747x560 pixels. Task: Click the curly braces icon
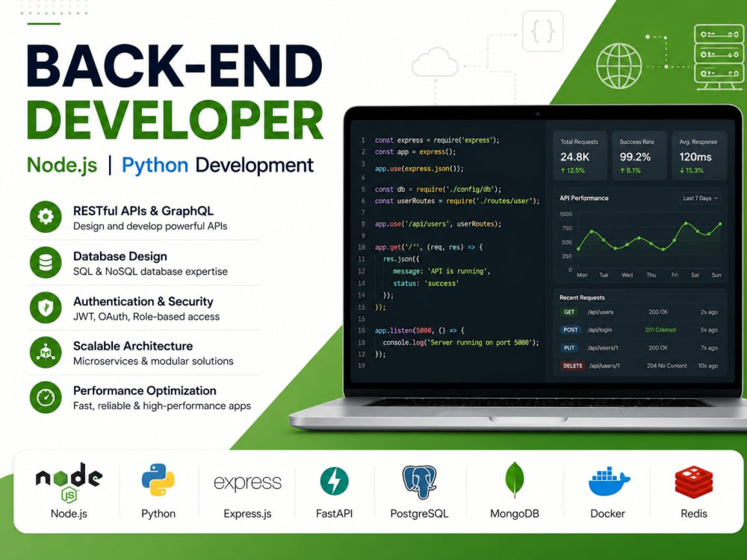click(542, 31)
